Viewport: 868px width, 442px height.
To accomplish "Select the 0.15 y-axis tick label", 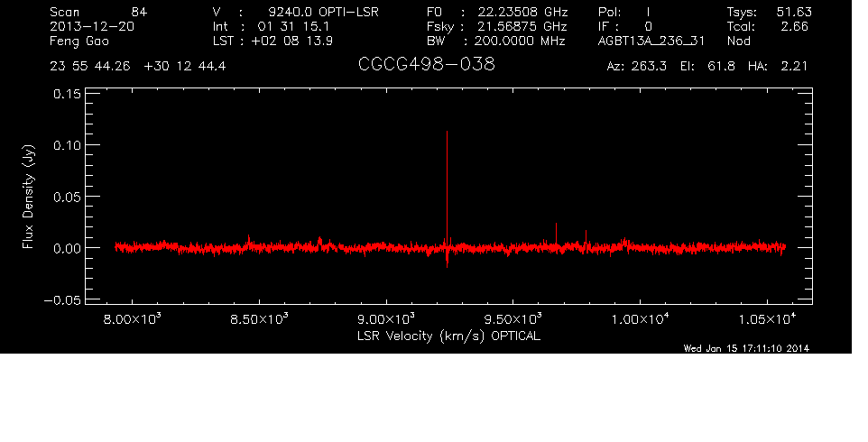I will (x=67, y=94).
